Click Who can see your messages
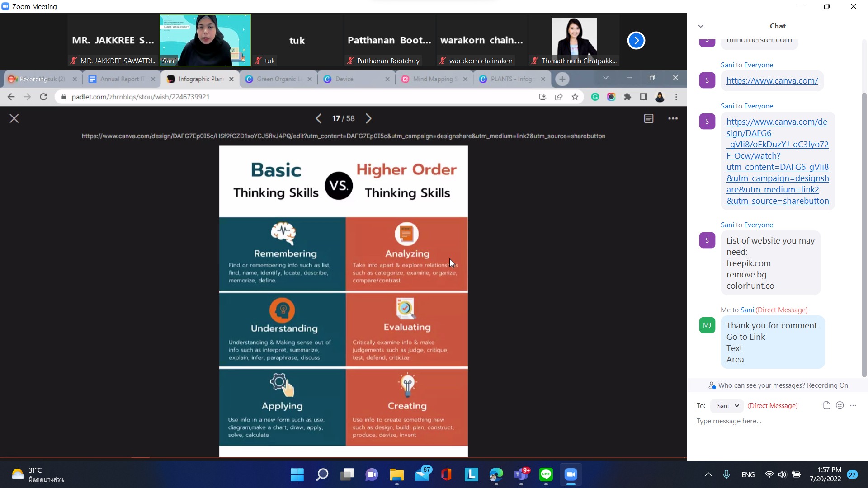Viewport: 868px width, 488px height. [x=761, y=385]
